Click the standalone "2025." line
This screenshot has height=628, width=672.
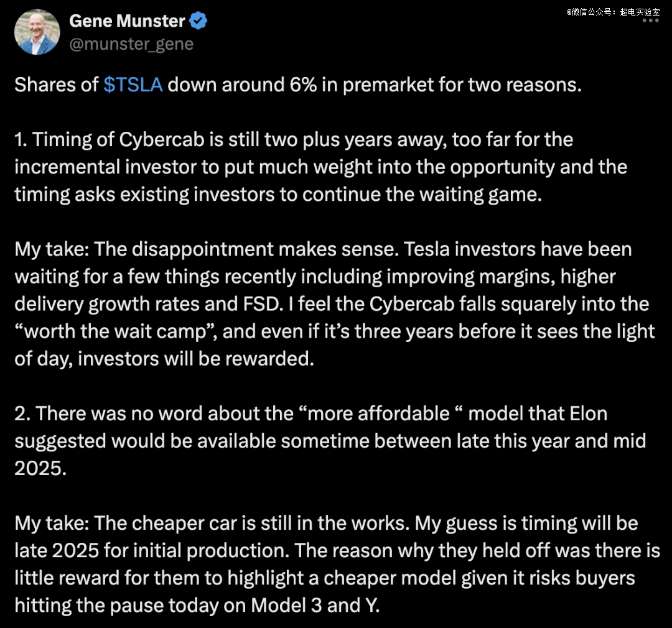pyautogui.click(x=40, y=468)
